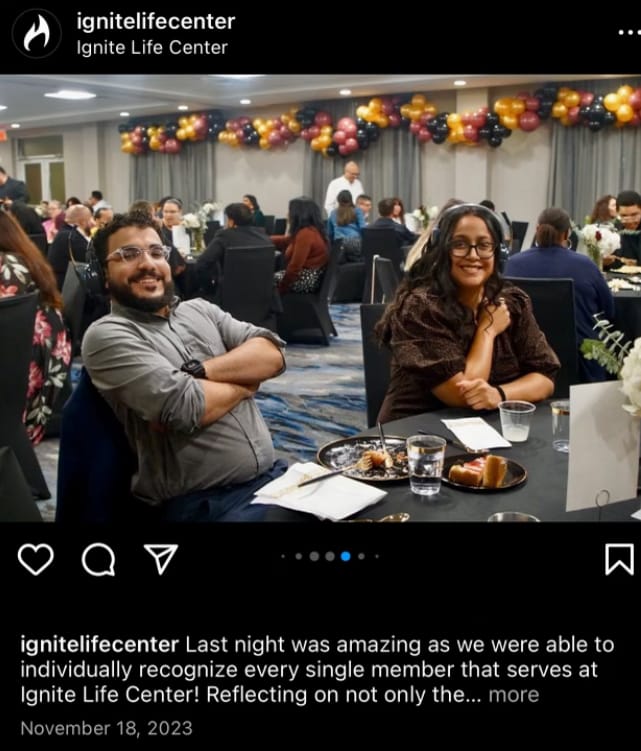Open ignitelifecenter username in post header
Viewport: 641px width, 751px height.
[x=156, y=22]
